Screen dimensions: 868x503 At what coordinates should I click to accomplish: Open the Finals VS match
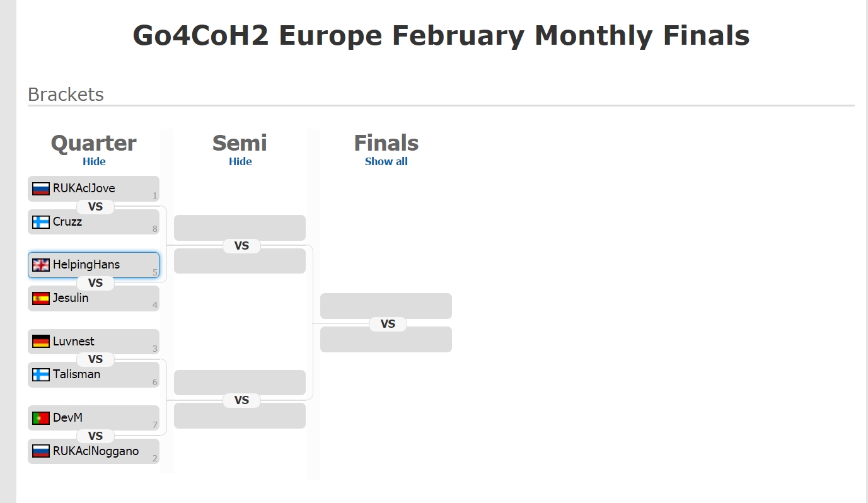(x=388, y=324)
